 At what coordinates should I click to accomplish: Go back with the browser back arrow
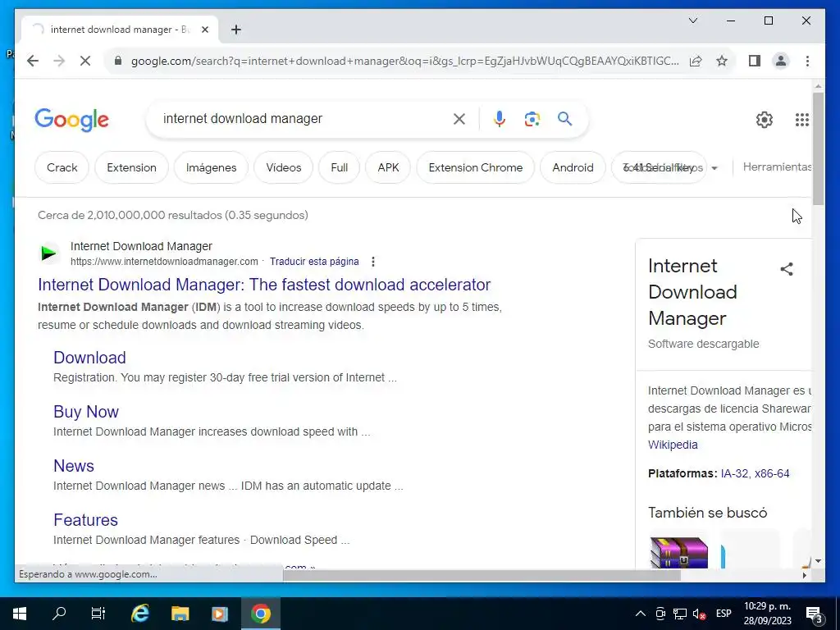(33, 61)
